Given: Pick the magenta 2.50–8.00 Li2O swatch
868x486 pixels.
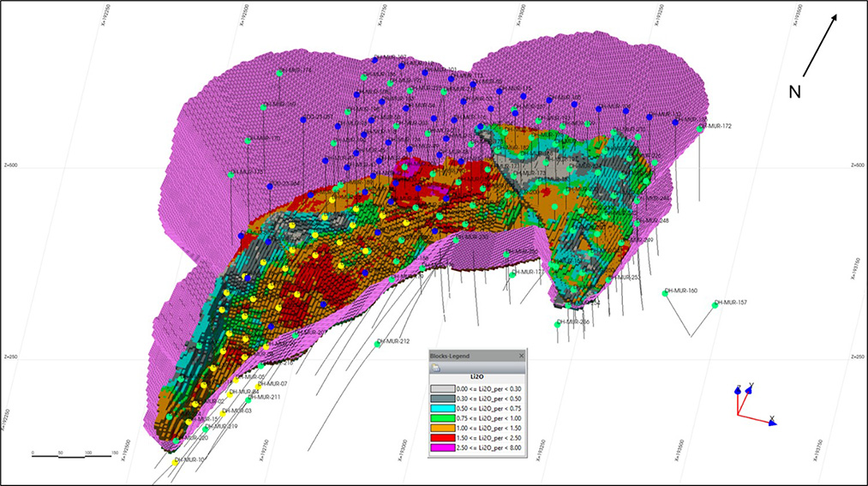Looking at the screenshot, I should 442,446.
